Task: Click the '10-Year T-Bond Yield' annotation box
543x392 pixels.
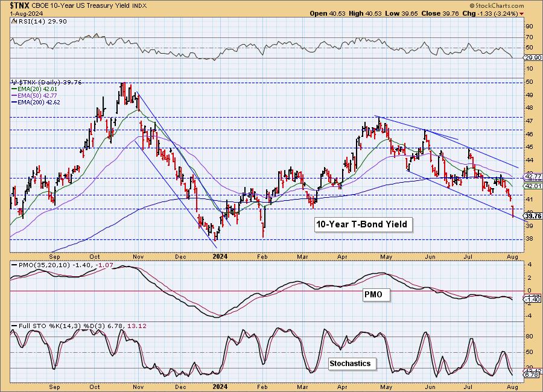Action: (363, 224)
